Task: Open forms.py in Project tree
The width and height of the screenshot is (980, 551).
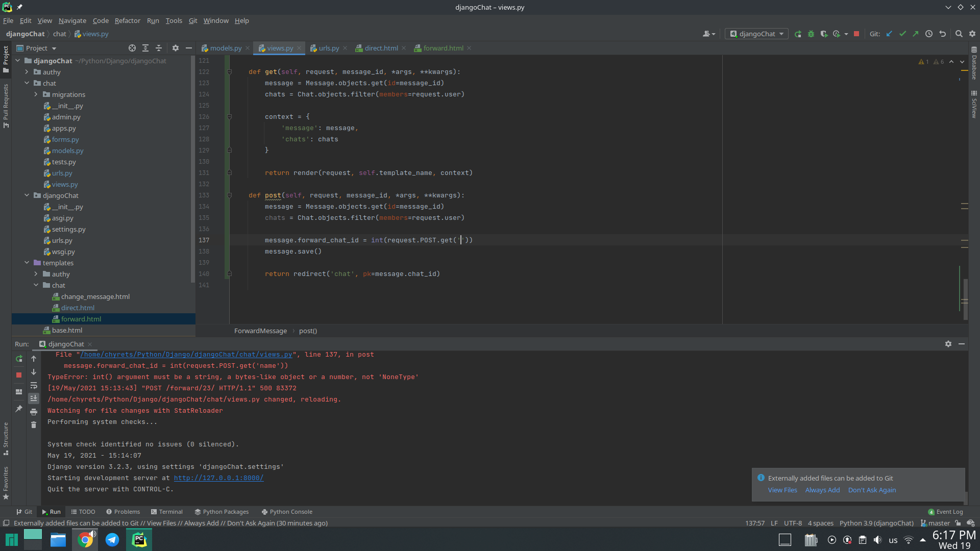Action: tap(65, 139)
